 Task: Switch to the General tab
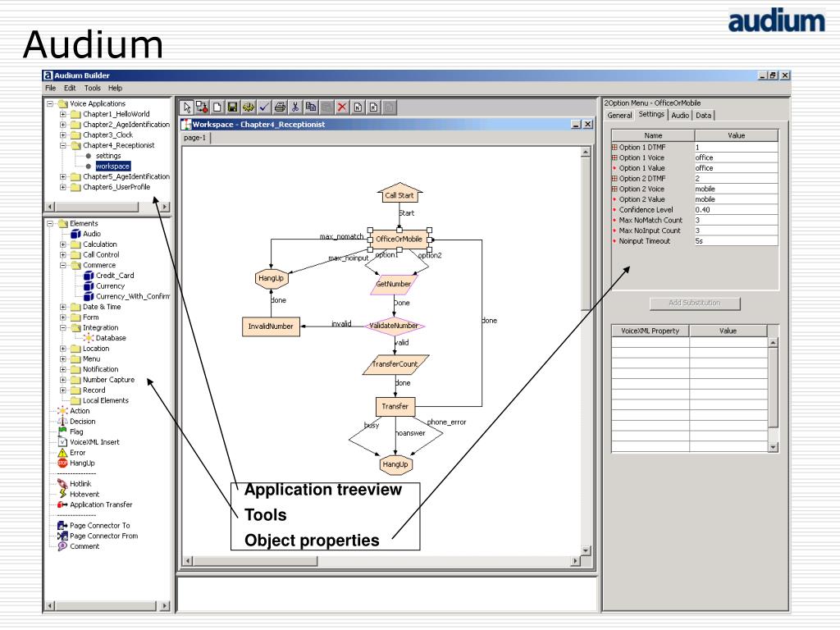[619, 115]
